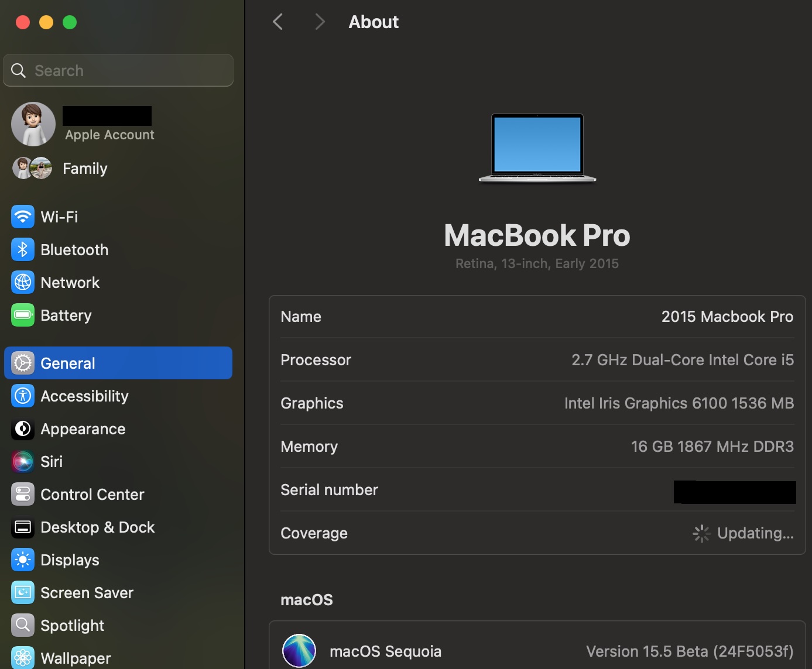Click 'Version 15.5 Beta (24F5053f)' text

point(690,651)
